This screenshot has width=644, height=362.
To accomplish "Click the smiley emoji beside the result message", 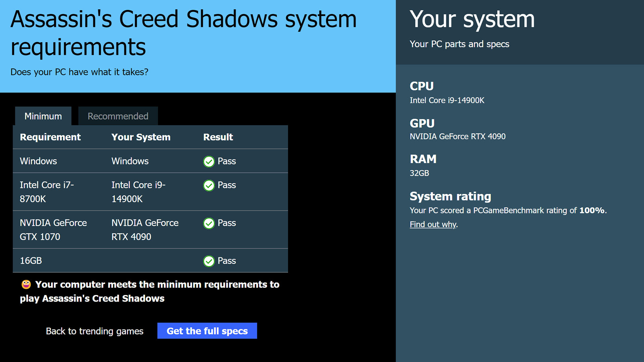I will click(x=26, y=285).
